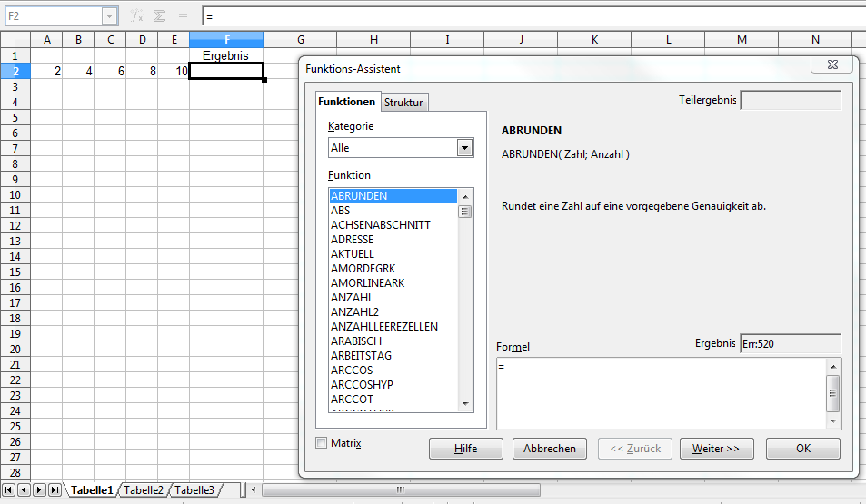
Task: Open the Tabelle3 sheet tab
Action: (194, 490)
